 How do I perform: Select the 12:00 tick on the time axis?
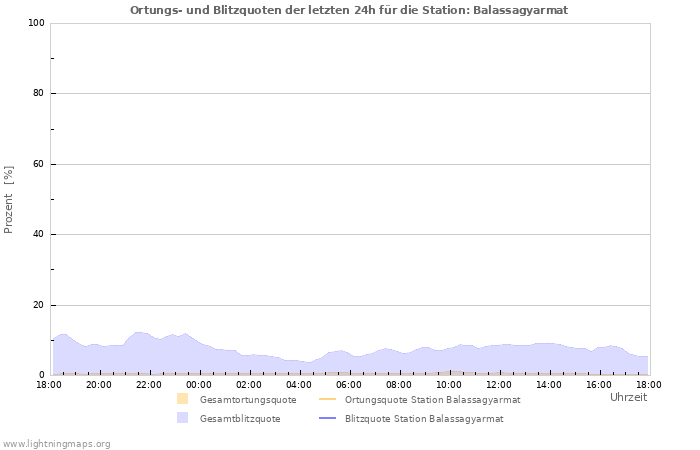coord(499,384)
